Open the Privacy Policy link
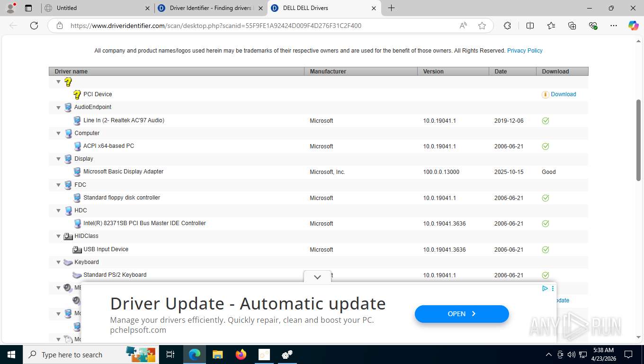 click(525, 51)
